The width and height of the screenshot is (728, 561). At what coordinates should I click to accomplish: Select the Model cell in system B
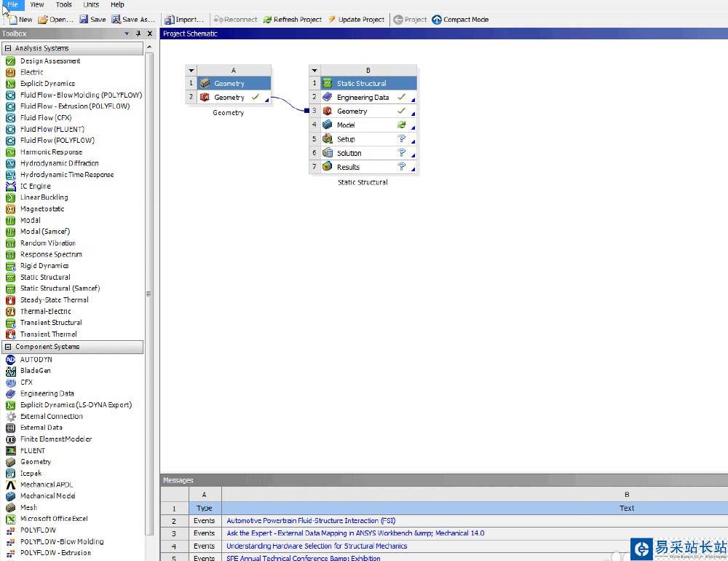coord(368,125)
